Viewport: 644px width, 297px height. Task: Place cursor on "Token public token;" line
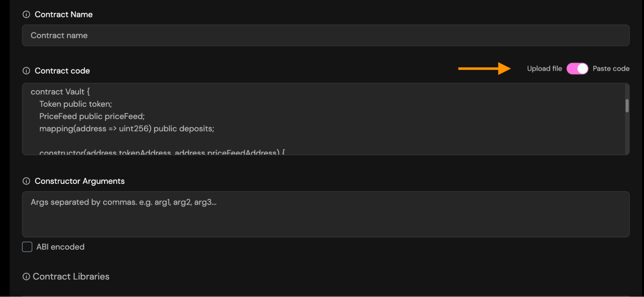(75, 104)
